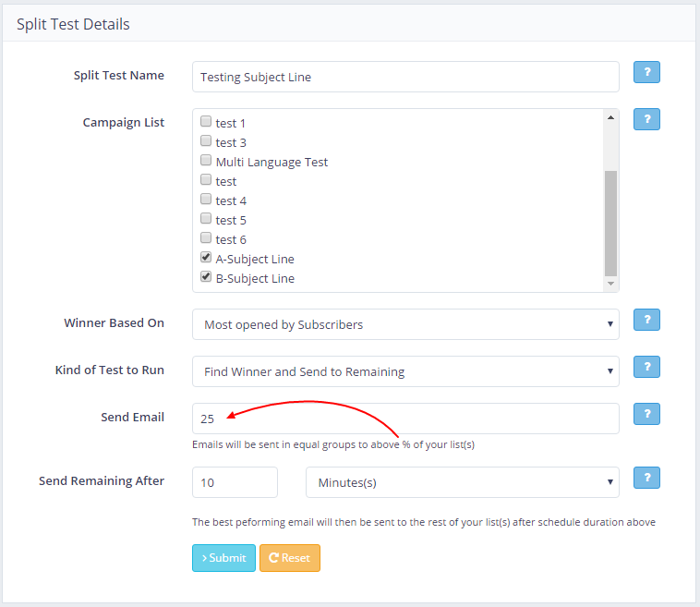Click help icon next to Send Email field
This screenshot has height=607, width=700.
646,414
